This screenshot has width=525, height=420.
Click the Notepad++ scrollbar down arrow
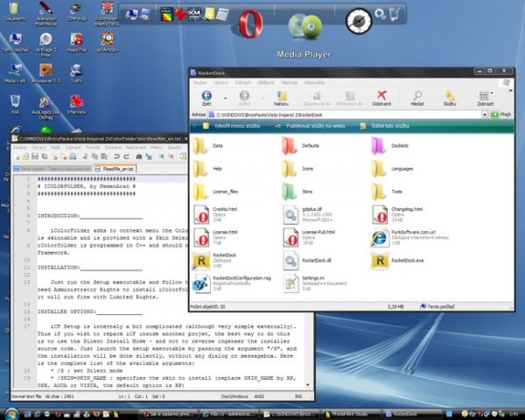tap(308, 385)
